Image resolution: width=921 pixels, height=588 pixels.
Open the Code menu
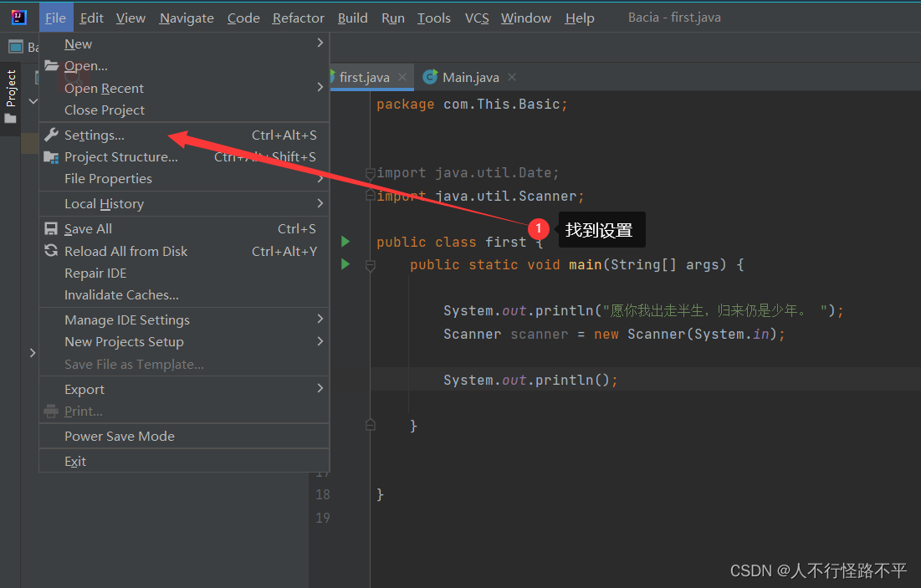click(x=243, y=18)
